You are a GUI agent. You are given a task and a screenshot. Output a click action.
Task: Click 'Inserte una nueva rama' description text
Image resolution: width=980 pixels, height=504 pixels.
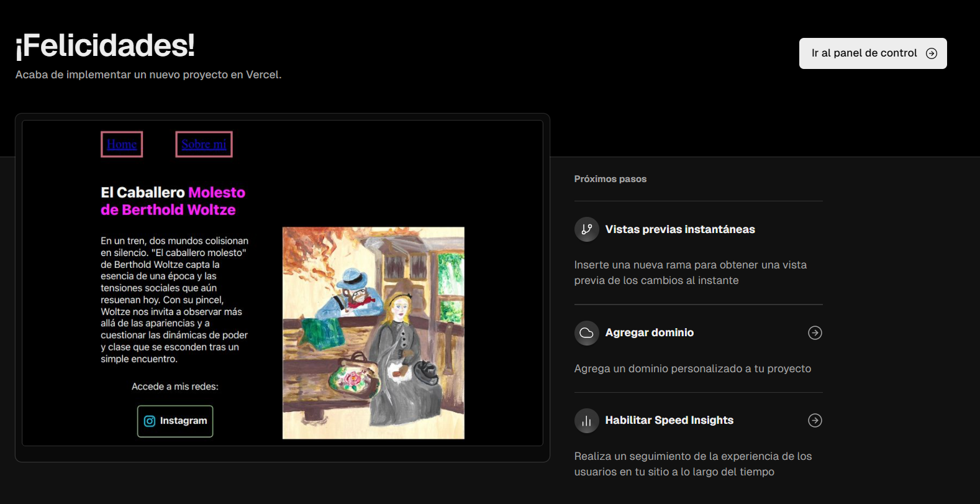click(x=691, y=273)
